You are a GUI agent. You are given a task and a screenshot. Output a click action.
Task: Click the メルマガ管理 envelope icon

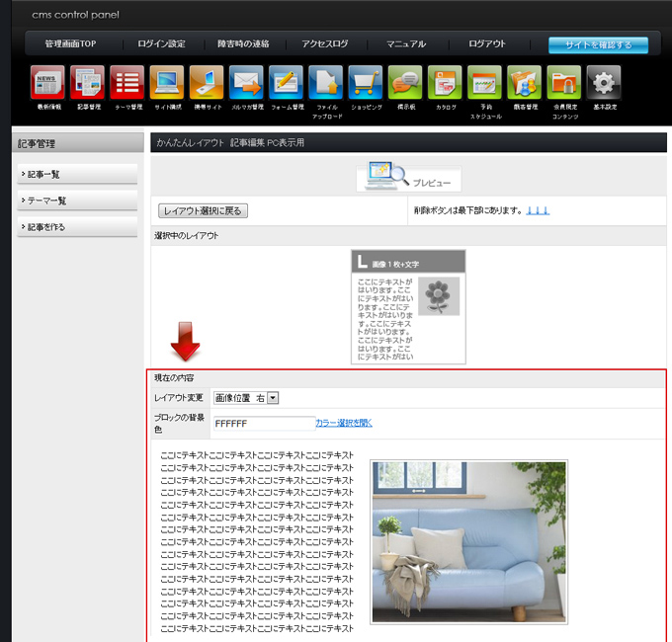click(246, 83)
